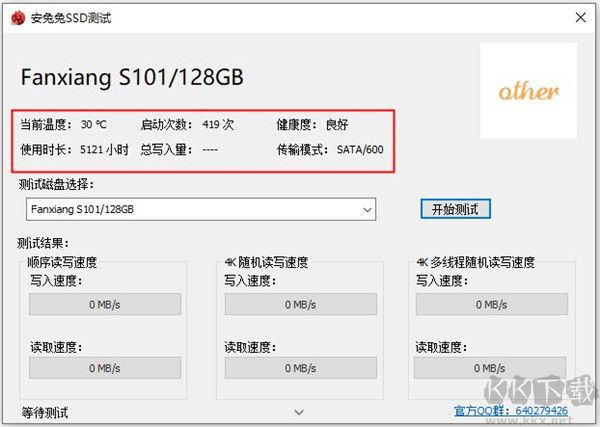This screenshot has width=600, height=427.
Task: Expand the bottom chevron arrow
Action: pos(299,411)
